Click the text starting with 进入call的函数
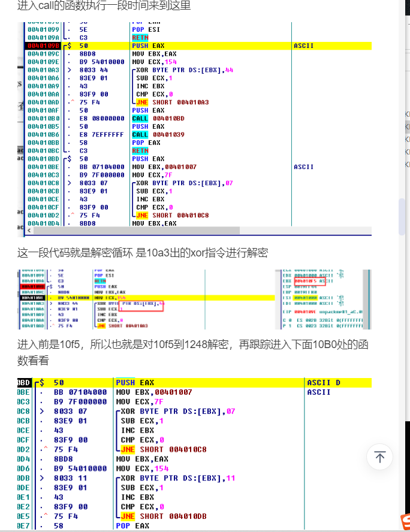 click(x=104, y=6)
